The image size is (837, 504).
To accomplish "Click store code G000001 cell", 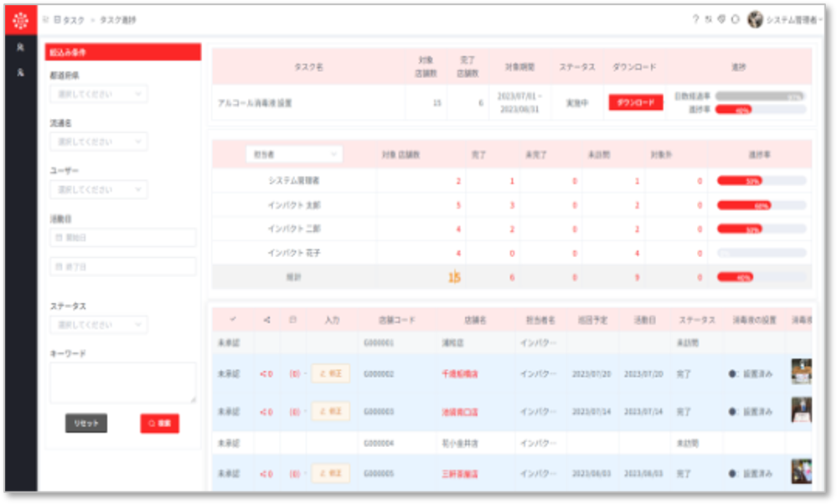I will pyautogui.click(x=379, y=342).
